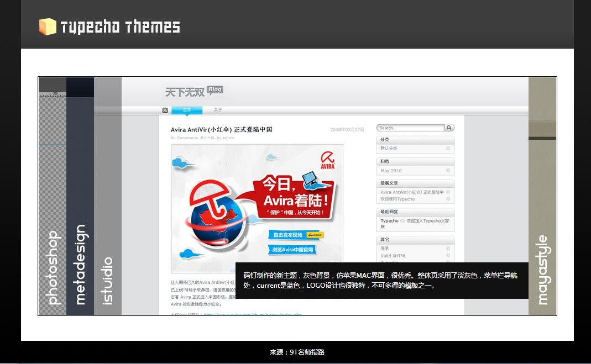Click the arrow icon beside 默认分类
591x364 pixels.
[448, 149]
